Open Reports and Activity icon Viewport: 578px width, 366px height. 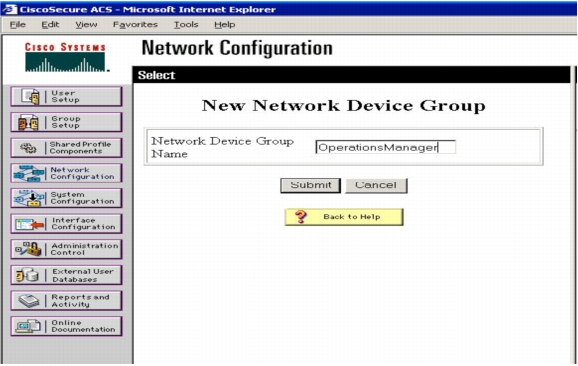click(29, 301)
